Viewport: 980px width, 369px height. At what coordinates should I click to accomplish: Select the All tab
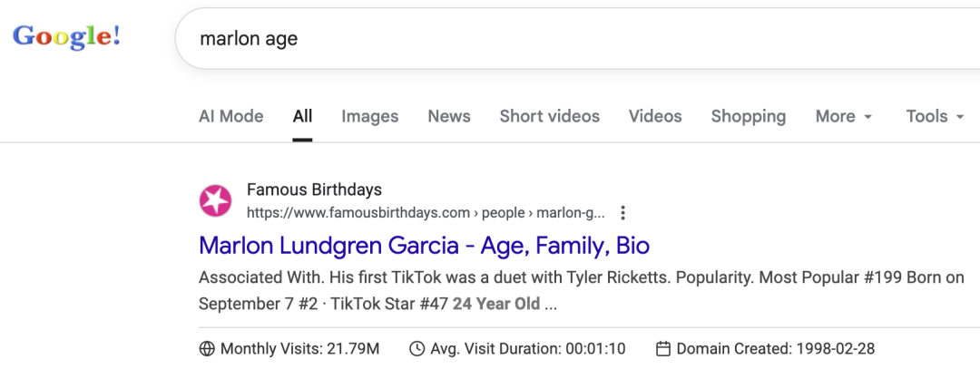302,116
